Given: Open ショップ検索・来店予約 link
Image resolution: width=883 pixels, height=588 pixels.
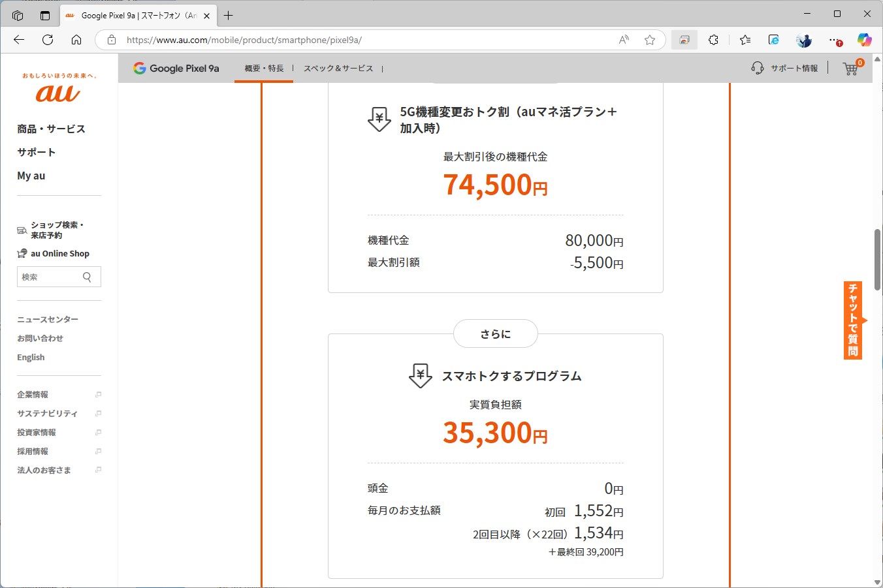Looking at the screenshot, I should [x=57, y=230].
